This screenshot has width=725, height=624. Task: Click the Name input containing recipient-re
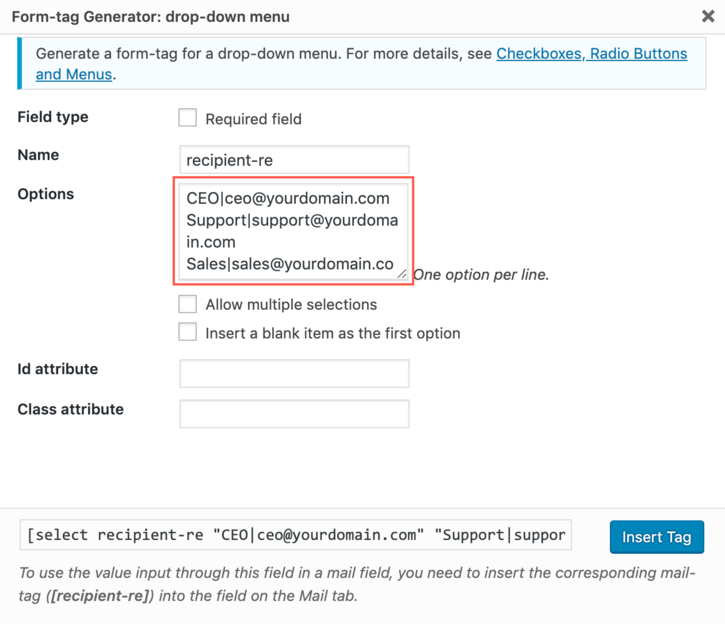pyautogui.click(x=294, y=160)
